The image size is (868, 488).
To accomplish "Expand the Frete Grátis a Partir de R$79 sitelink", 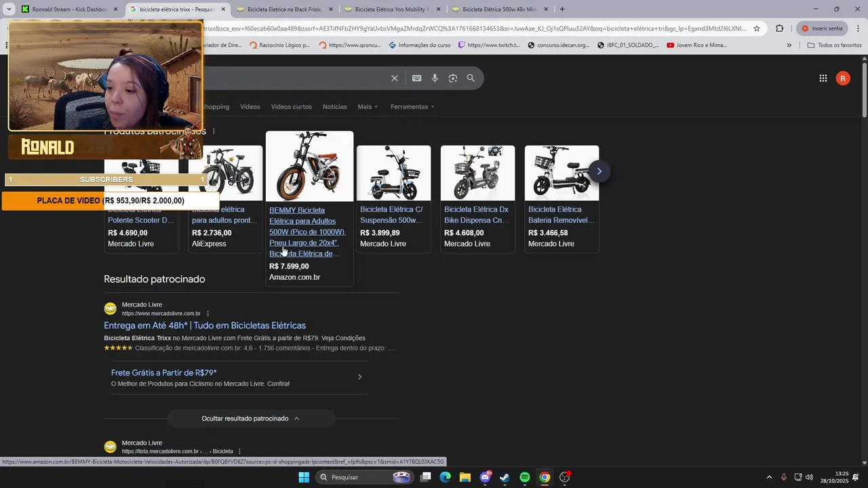I will [239, 378].
